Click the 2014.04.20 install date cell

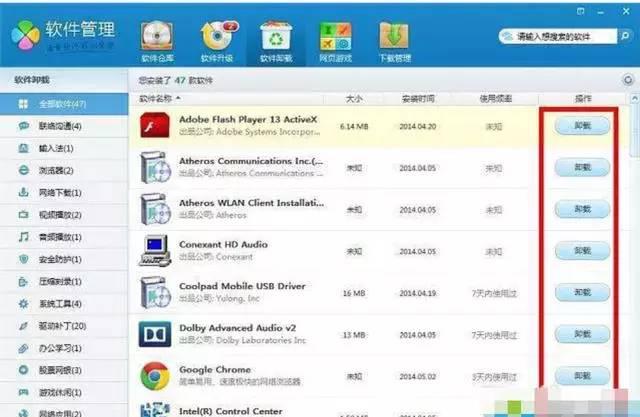(418, 126)
